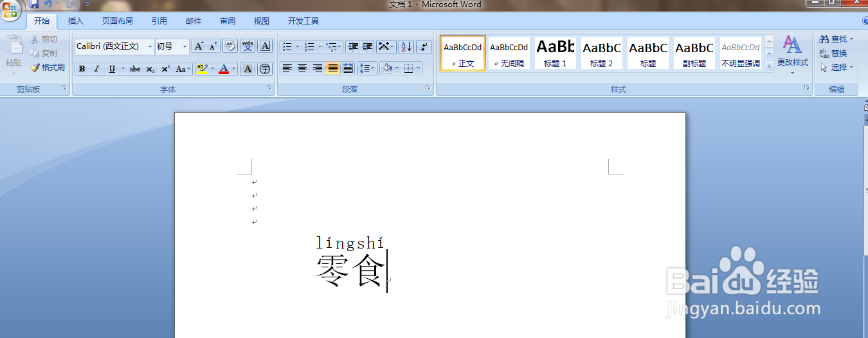Open the Clipboard (剪贴板) pane launcher
Image resolution: width=868 pixels, height=338 pixels.
[64, 88]
